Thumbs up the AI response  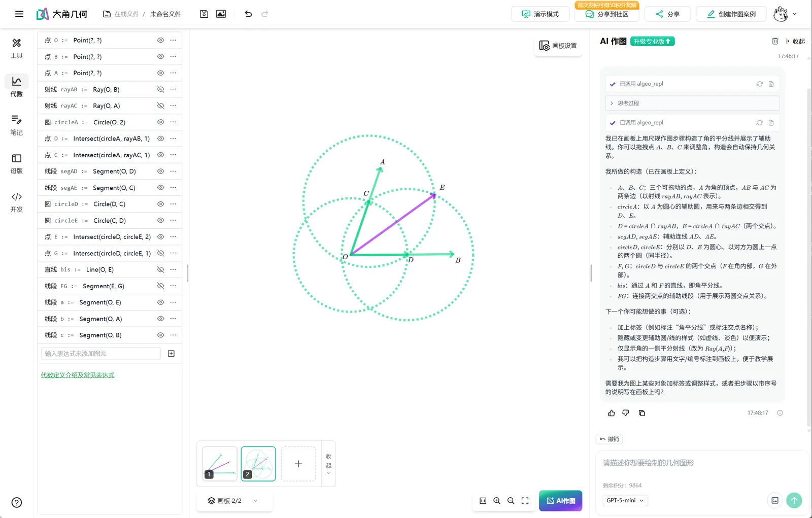click(x=612, y=413)
